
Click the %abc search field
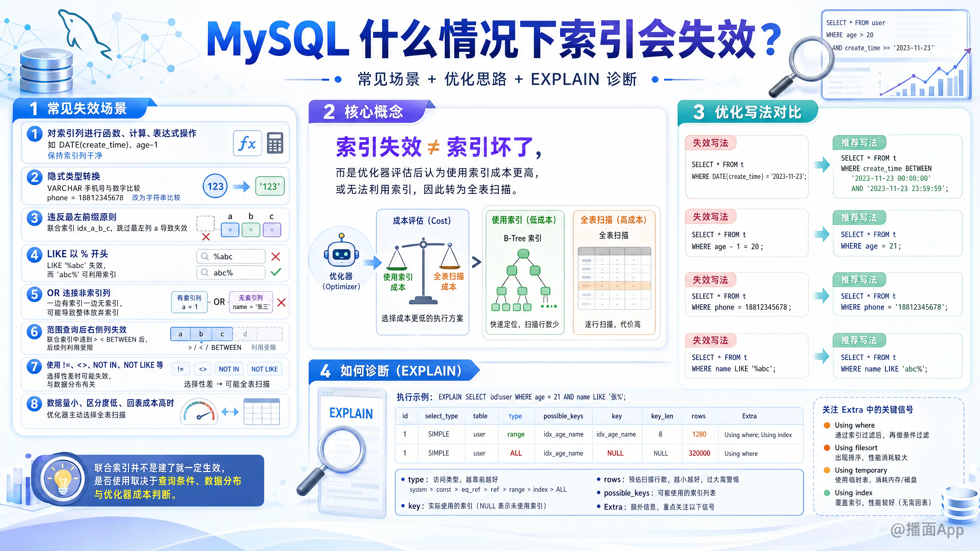click(x=231, y=257)
